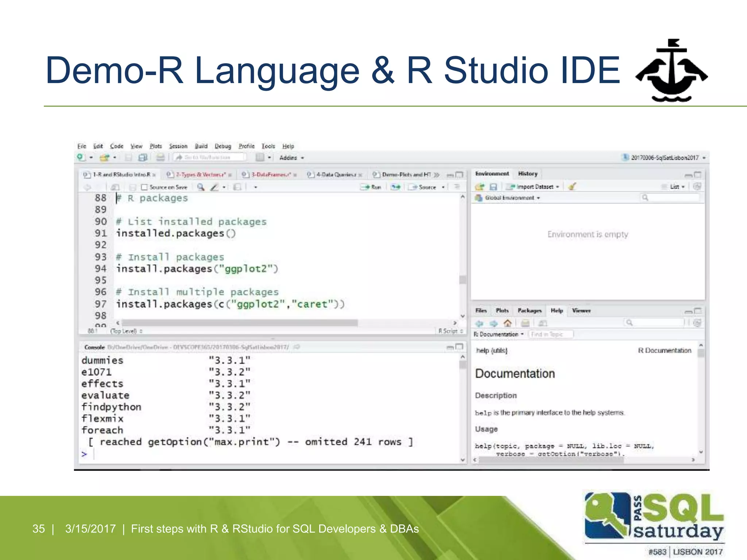Screen dimensions: 747x560
Task: Open the Import Dataset dropdown
Action: [533, 187]
